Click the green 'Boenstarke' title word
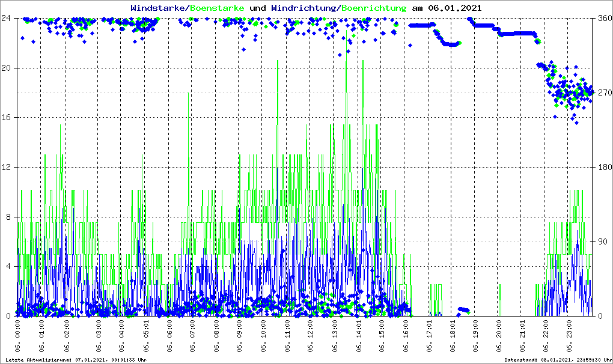This screenshot has width=613, height=364. 217,8
